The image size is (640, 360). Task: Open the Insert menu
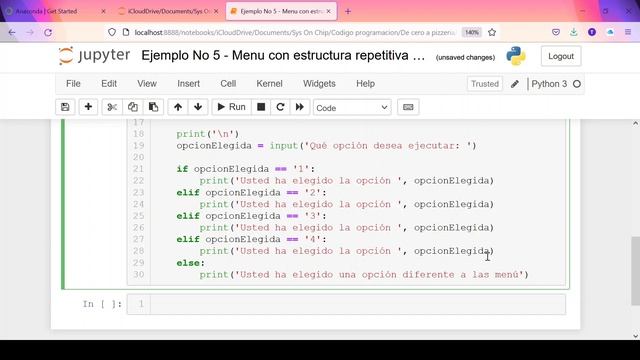189,84
